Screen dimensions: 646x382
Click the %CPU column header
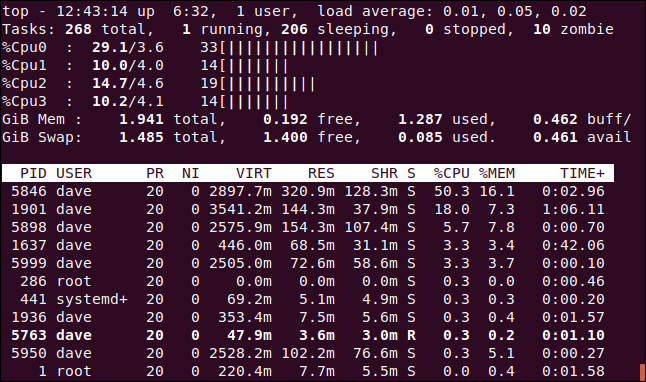point(452,173)
